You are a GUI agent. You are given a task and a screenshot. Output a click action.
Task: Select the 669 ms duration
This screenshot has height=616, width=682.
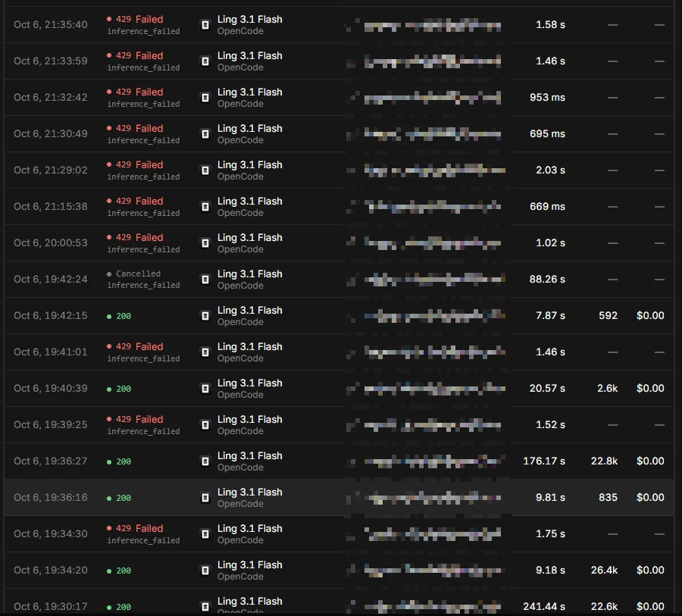(x=547, y=207)
